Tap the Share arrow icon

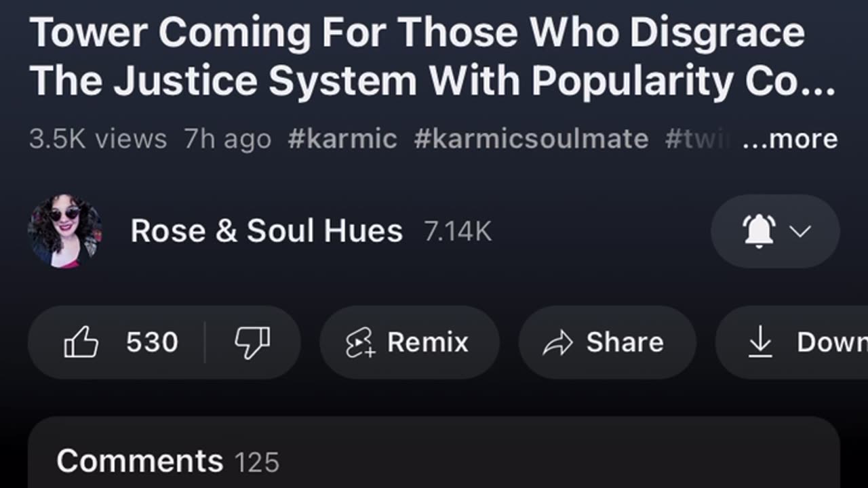point(558,343)
